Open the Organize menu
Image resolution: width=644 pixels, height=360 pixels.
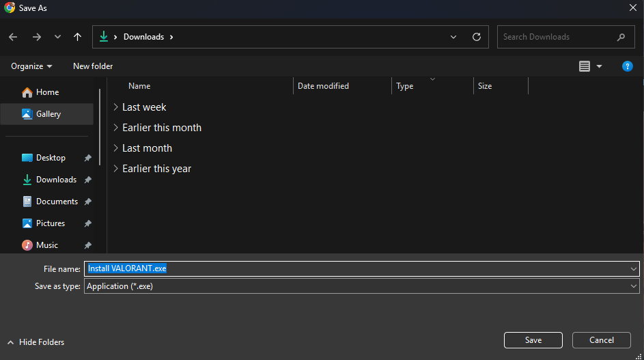(x=31, y=66)
